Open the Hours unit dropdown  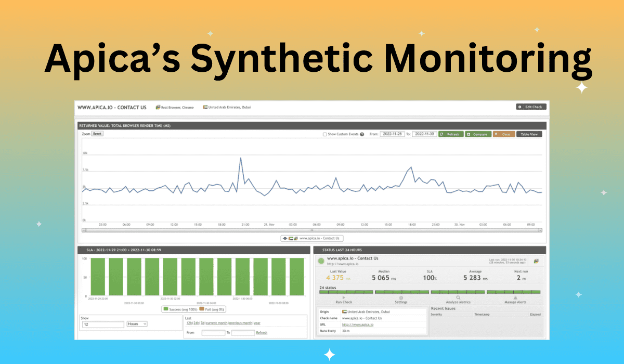click(x=137, y=324)
